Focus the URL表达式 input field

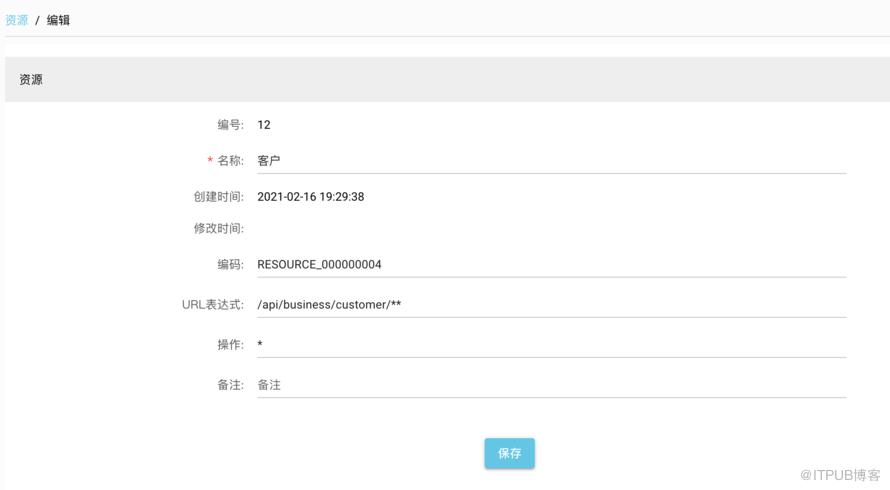click(551, 305)
